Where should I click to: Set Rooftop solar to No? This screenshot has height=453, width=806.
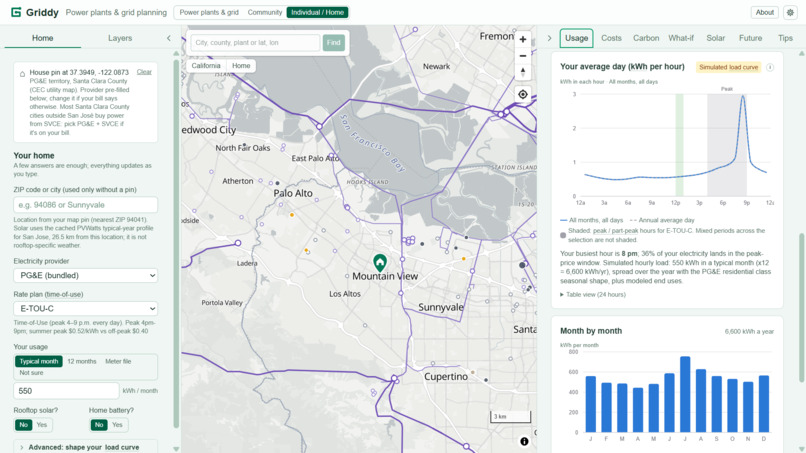pyautogui.click(x=23, y=425)
